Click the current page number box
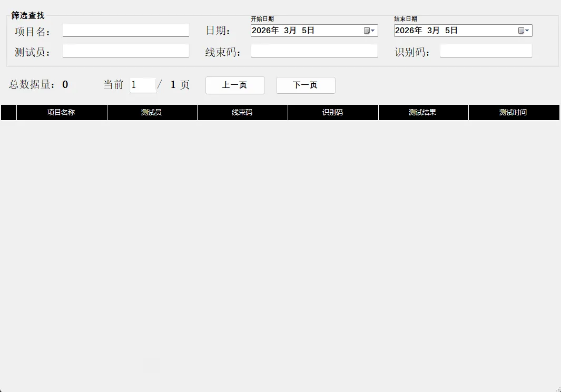This screenshot has height=392, width=561. click(143, 85)
